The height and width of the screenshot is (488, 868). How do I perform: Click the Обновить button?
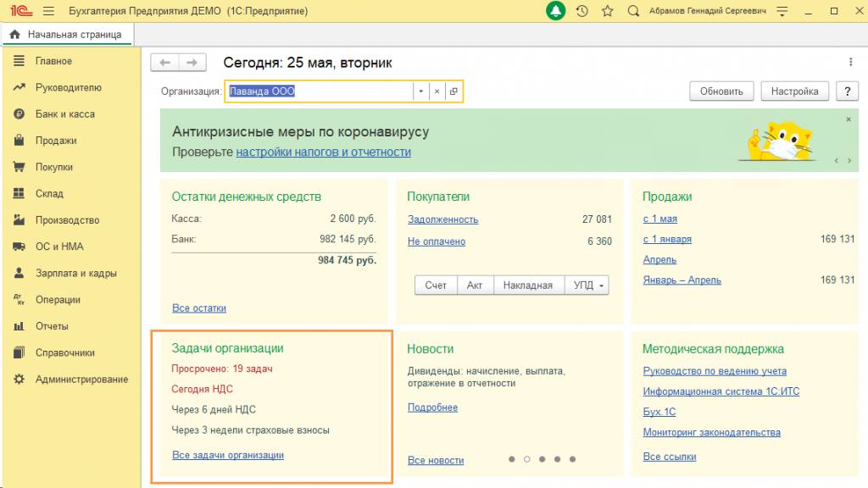click(721, 91)
